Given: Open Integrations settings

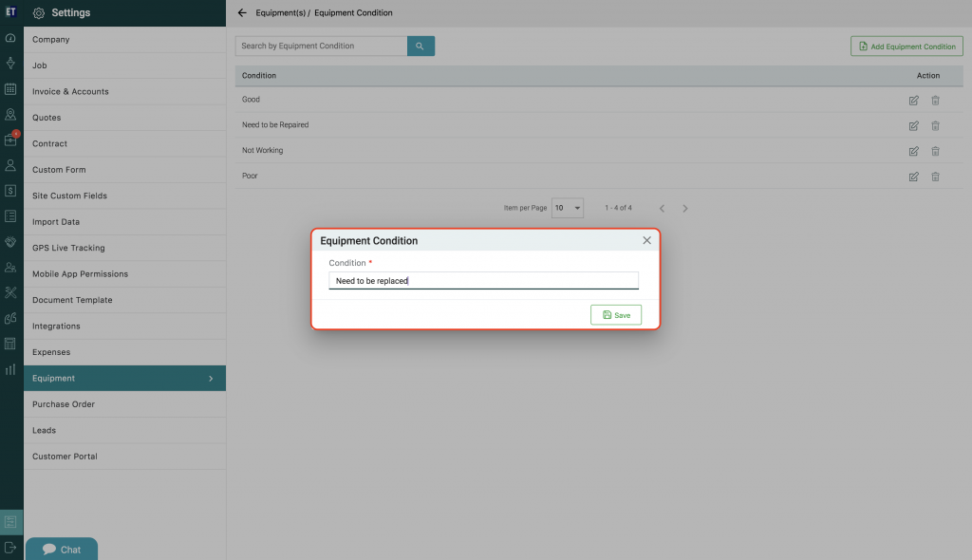Looking at the screenshot, I should coord(124,326).
